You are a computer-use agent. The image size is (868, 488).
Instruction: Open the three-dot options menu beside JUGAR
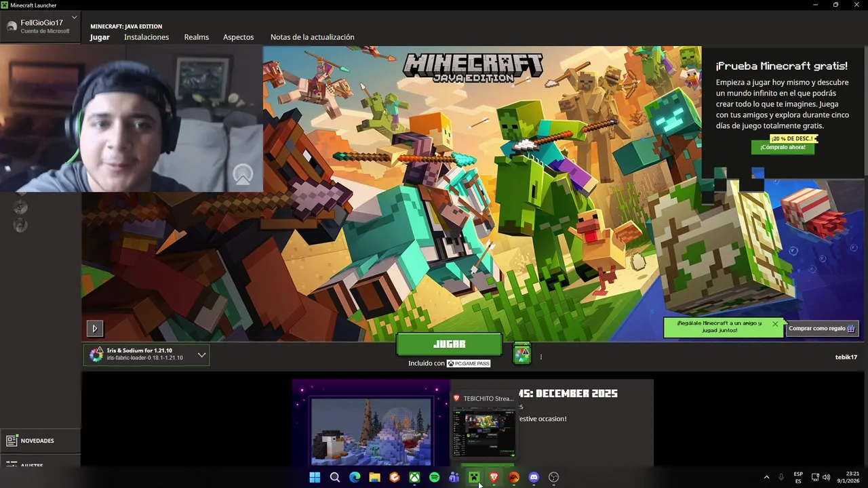[540, 357]
